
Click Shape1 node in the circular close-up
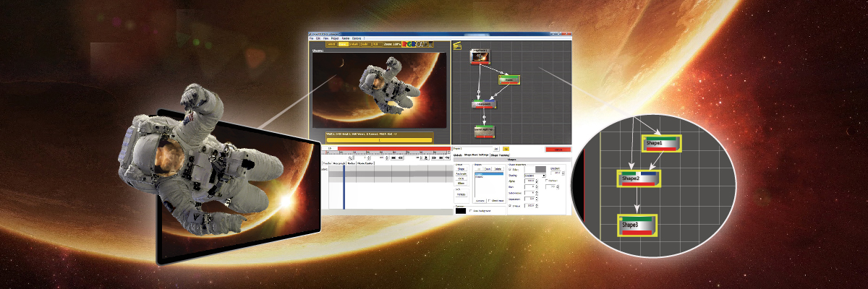coord(662,144)
